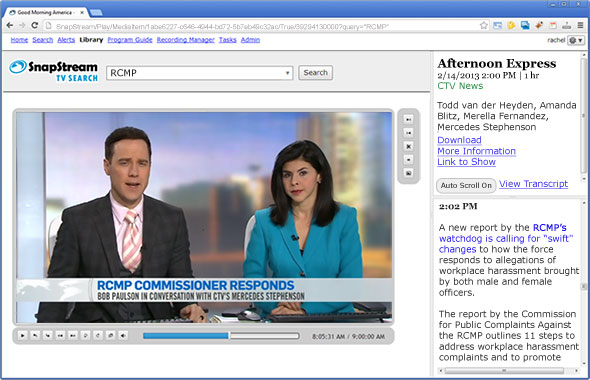Screen dimensions: 590x380
Task: Click the Chrome menu hamburger icon
Action: (581, 26)
